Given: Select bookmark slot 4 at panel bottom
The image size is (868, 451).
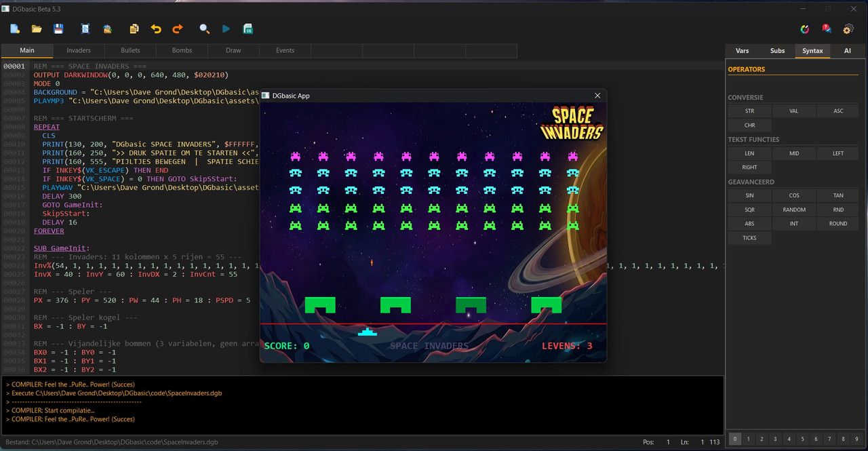Looking at the screenshot, I should (x=790, y=439).
